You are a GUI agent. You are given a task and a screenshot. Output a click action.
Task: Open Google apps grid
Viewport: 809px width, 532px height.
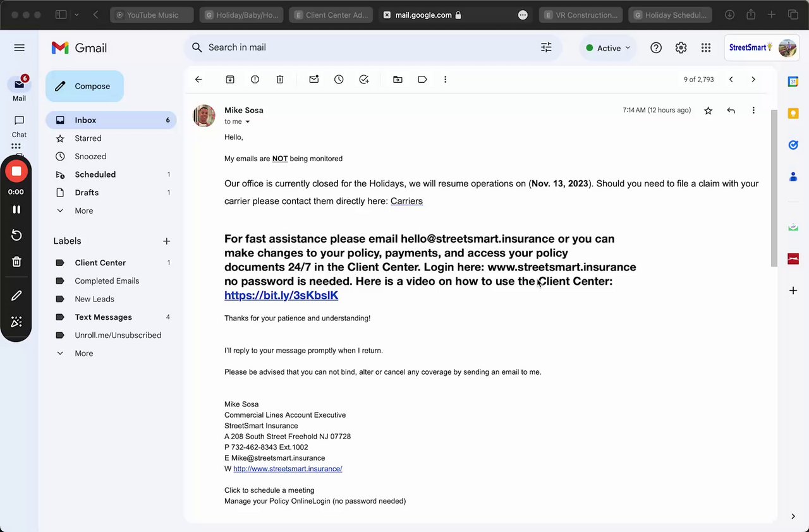pos(706,47)
